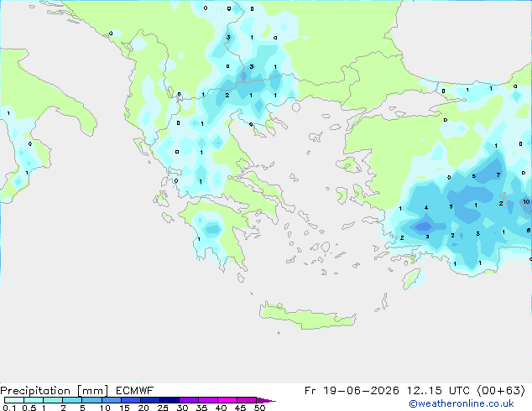Click the above-50 arrow end of the legend

(x=265, y=400)
